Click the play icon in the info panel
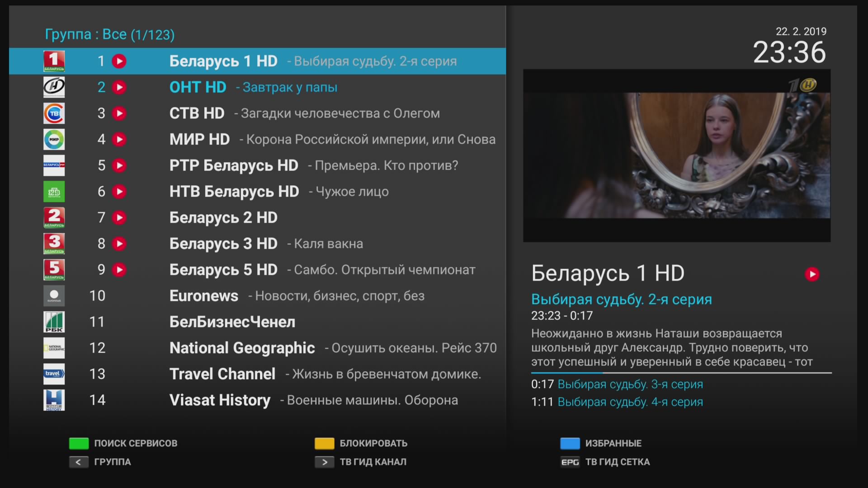 click(x=812, y=274)
